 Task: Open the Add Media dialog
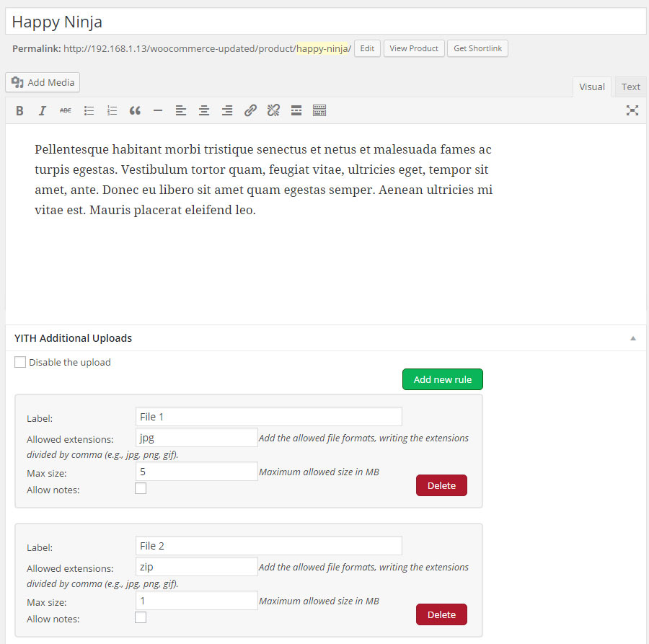[43, 82]
